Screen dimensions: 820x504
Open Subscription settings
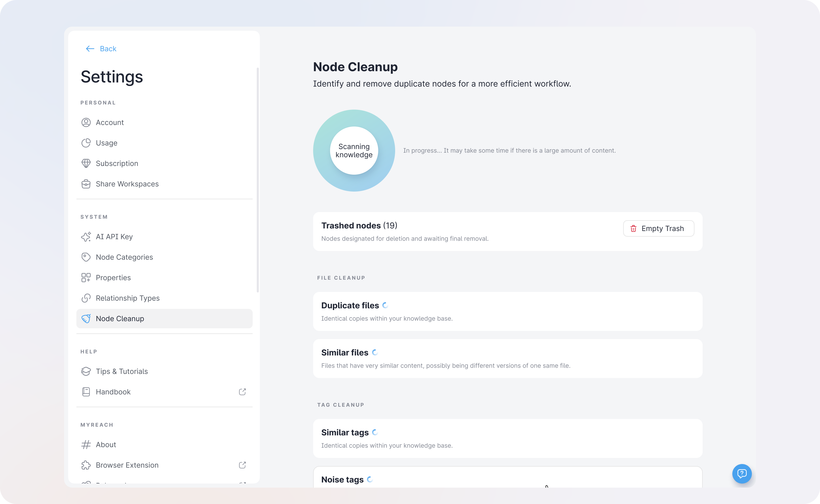pyautogui.click(x=165, y=163)
